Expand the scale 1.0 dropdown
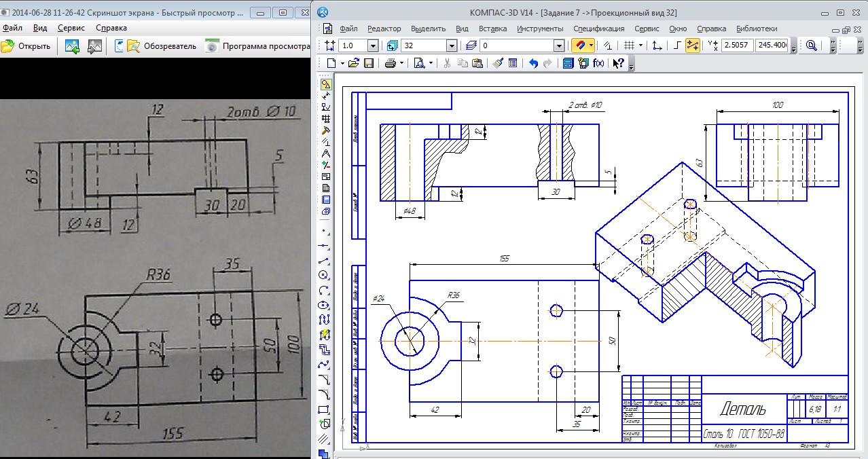 click(x=372, y=45)
